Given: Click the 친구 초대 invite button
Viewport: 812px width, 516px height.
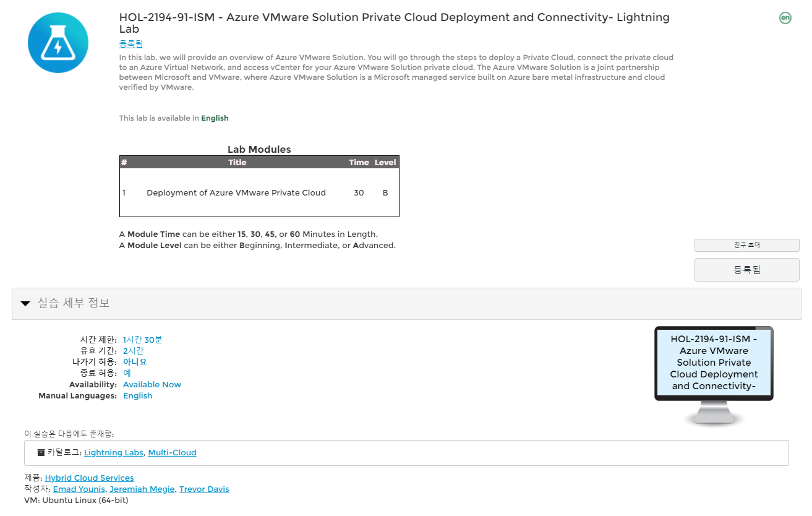Looking at the screenshot, I should click(x=746, y=245).
